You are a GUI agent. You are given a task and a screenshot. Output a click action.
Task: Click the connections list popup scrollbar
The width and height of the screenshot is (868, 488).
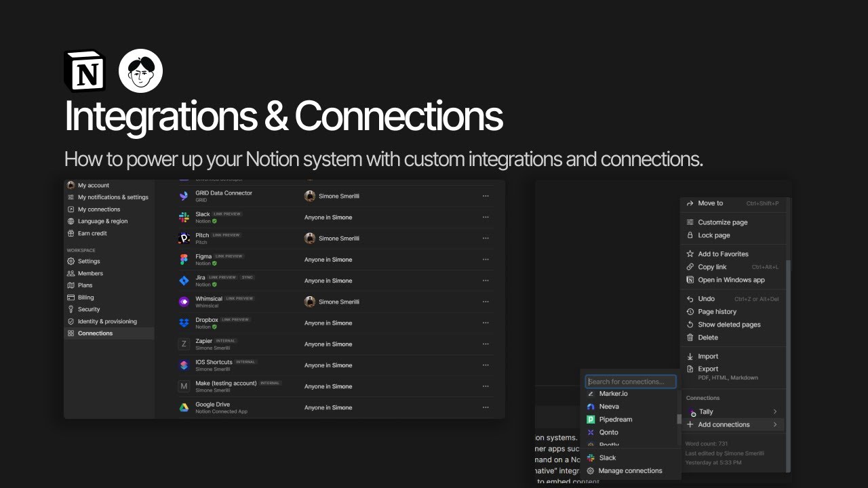tap(679, 420)
